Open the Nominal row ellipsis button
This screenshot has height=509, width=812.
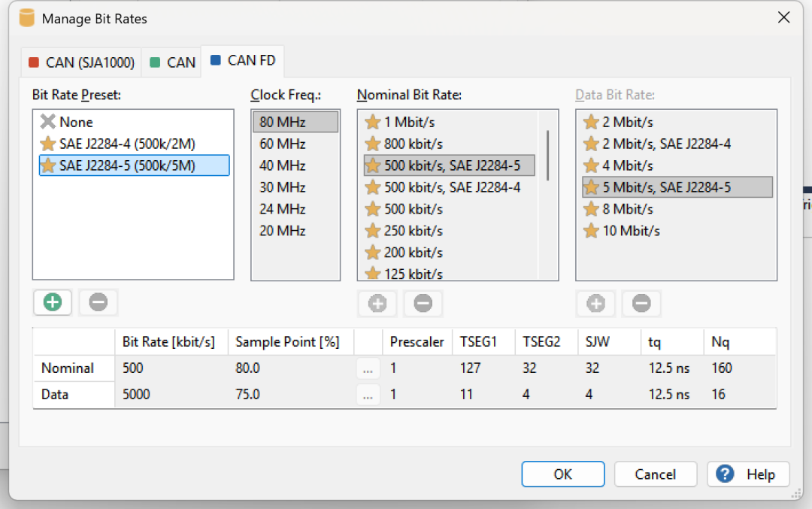point(368,368)
